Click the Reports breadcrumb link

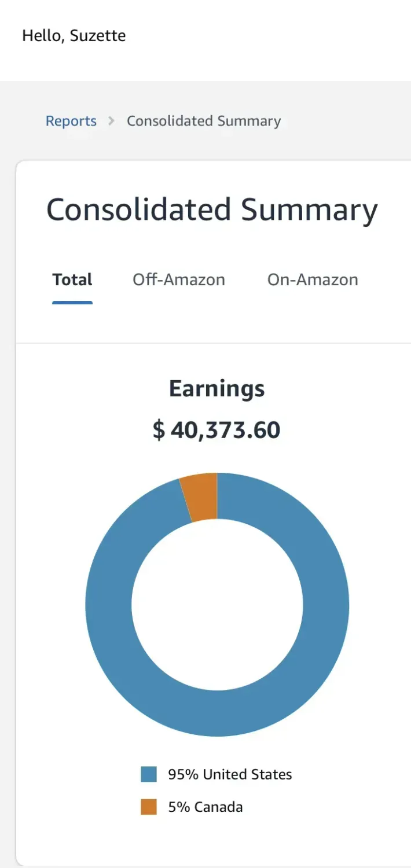(71, 121)
